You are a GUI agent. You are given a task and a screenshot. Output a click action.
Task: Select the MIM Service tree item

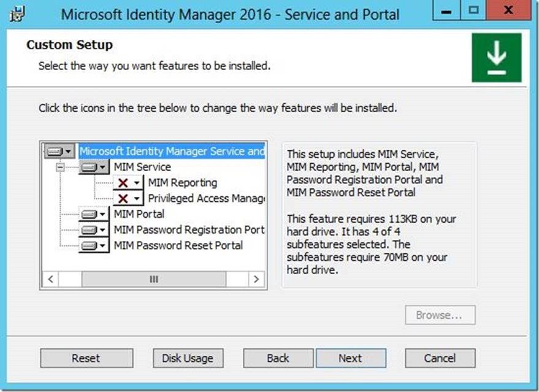(142, 167)
